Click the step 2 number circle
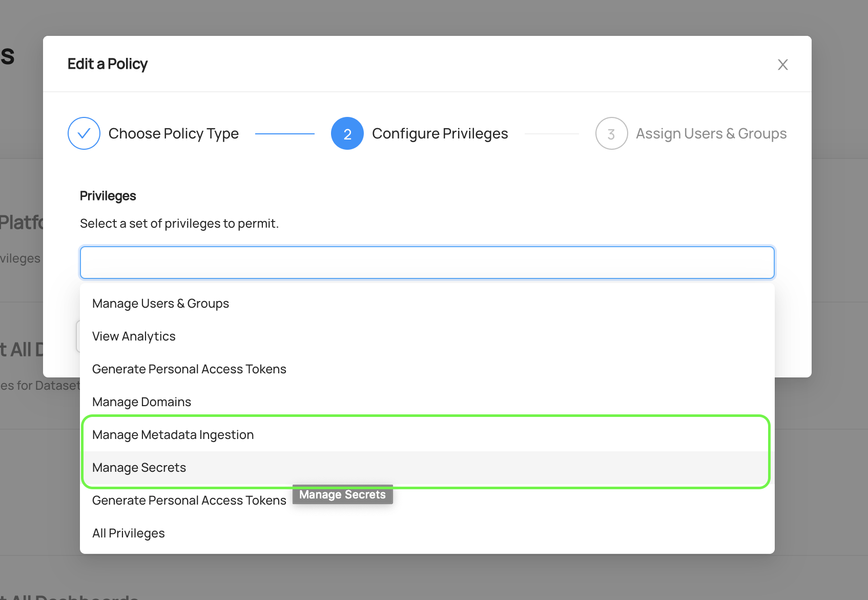The image size is (868, 600). (x=347, y=133)
